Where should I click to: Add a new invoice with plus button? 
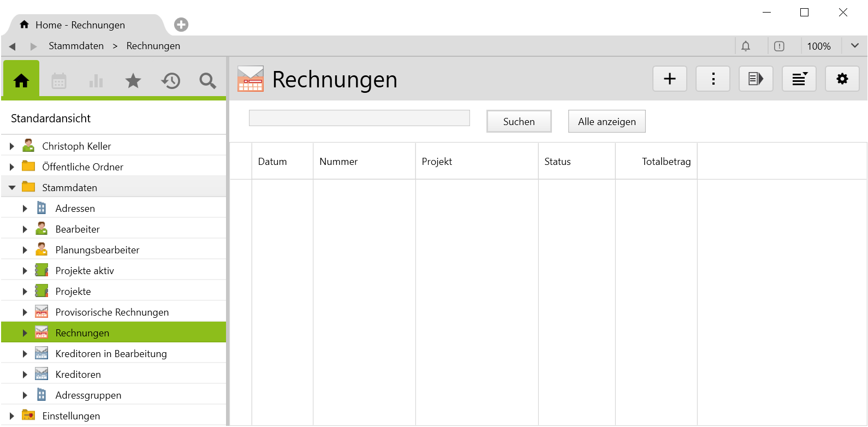coord(670,79)
